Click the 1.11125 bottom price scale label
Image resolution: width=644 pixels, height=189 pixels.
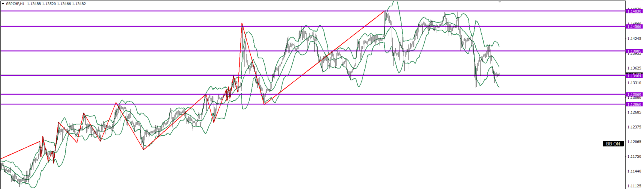[634, 186]
